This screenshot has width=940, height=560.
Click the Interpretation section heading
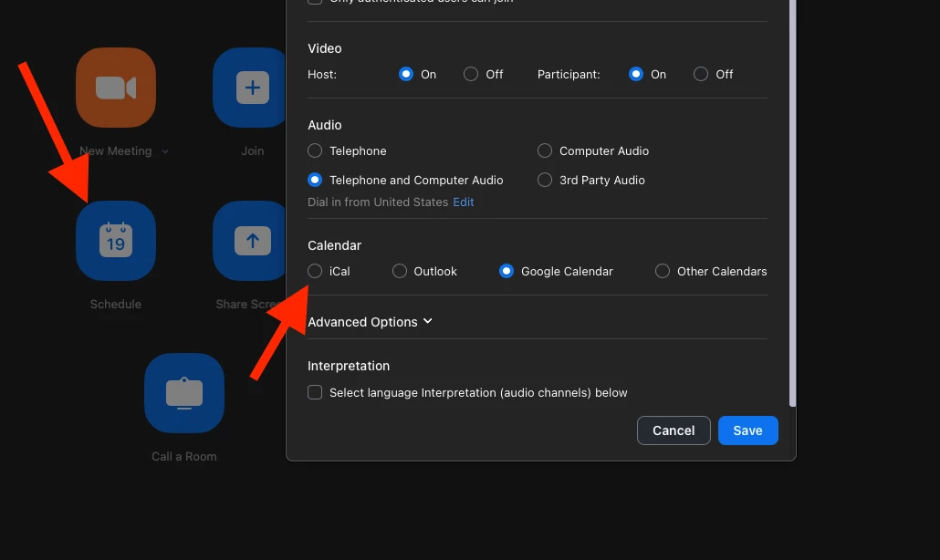[x=349, y=366]
